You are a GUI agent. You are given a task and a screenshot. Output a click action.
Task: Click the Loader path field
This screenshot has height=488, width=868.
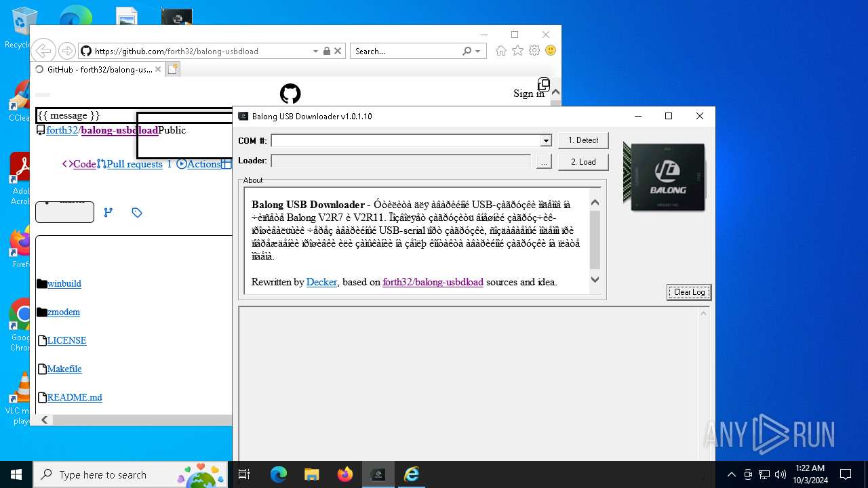pyautogui.click(x=401, y=161)
